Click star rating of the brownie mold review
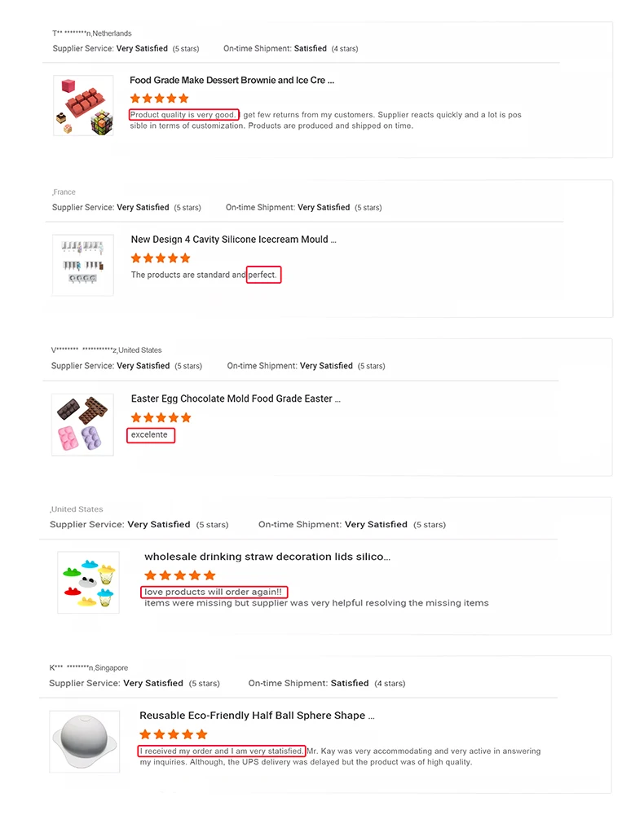This screenshot has width=644, height=815. point(159,99)
